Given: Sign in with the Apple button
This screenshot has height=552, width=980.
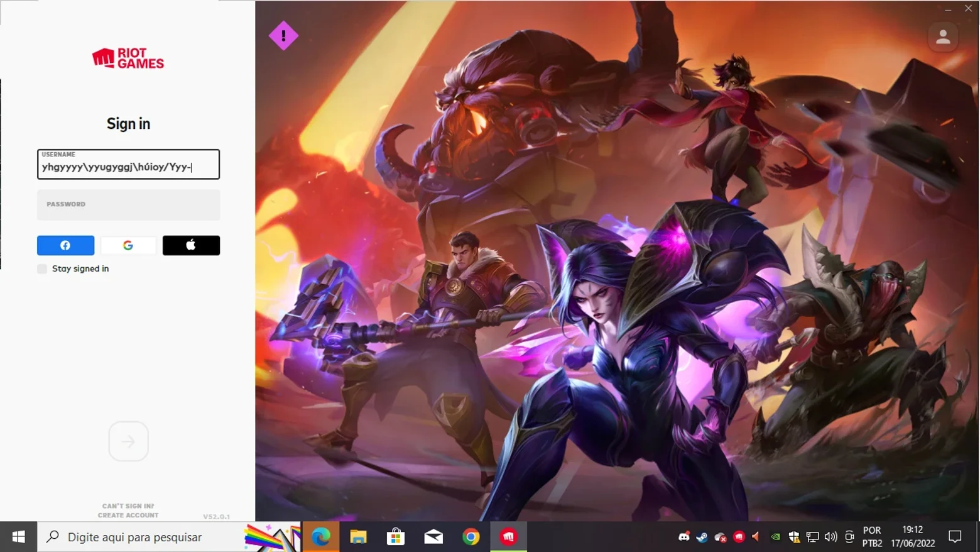Looking at the screenshot, I should pos(191,245).
